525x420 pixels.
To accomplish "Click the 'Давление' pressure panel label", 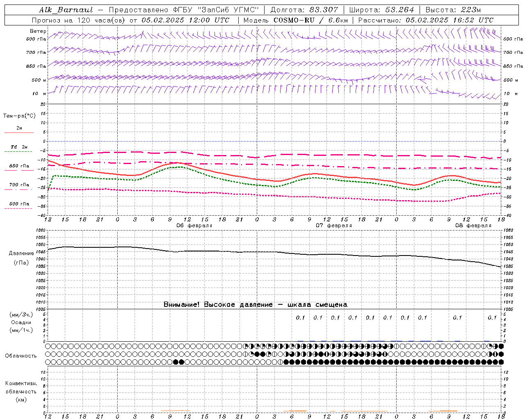I will pyautogui.click(x=21, y=253).
